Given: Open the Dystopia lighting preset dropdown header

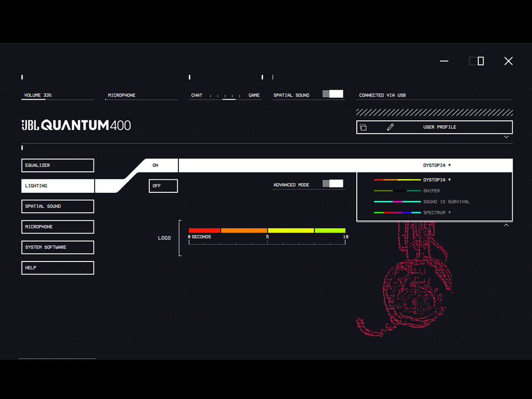Looking at the screenshot, I should (435, 165).
